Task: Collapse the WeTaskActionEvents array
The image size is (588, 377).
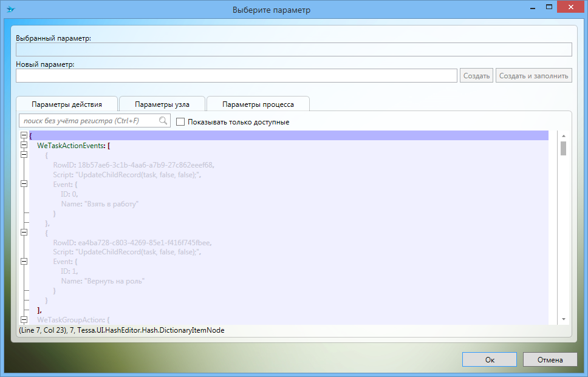Action: 24,146
